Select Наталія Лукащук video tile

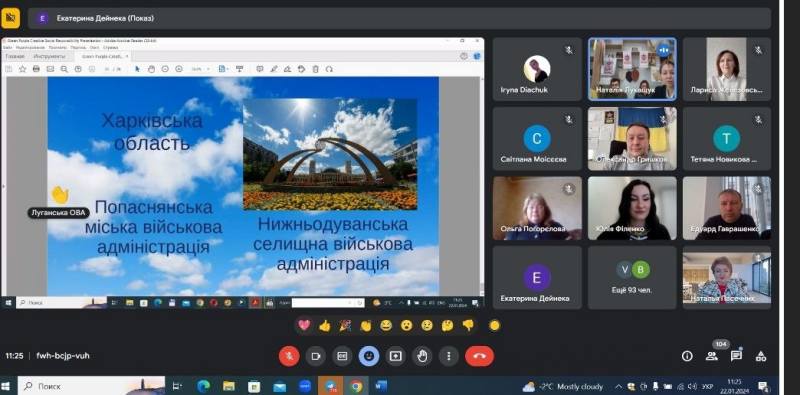(632, 69)
